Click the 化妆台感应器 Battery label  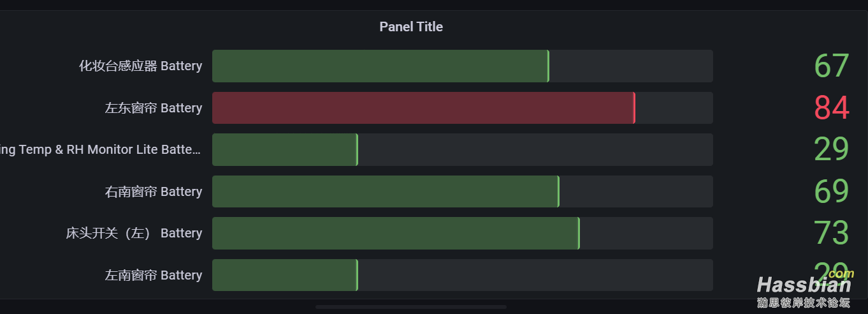140,66
